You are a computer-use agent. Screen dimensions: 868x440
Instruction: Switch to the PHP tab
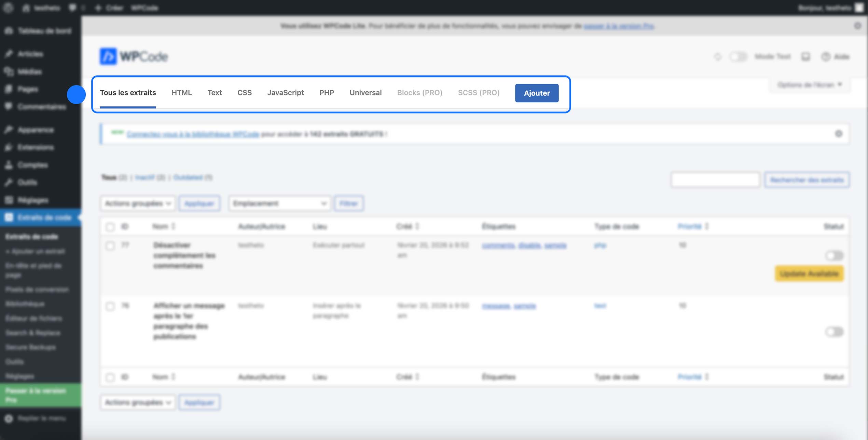coord(327,93)
